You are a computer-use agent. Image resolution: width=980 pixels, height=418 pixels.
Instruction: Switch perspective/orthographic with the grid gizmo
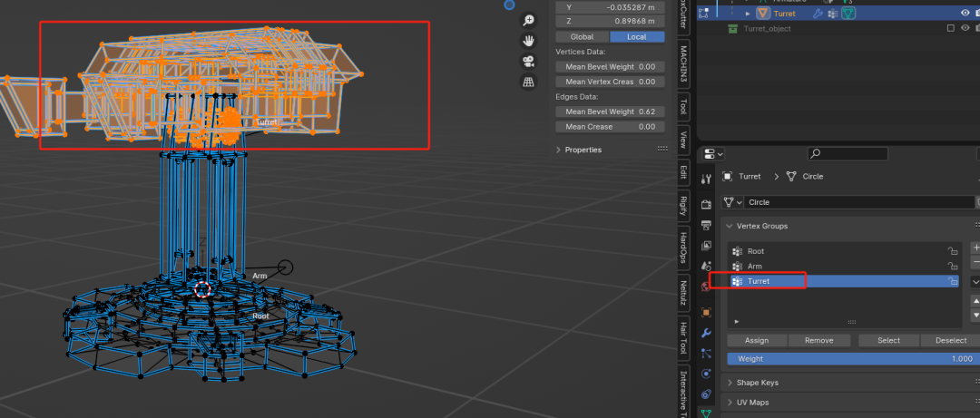[529, 82]
